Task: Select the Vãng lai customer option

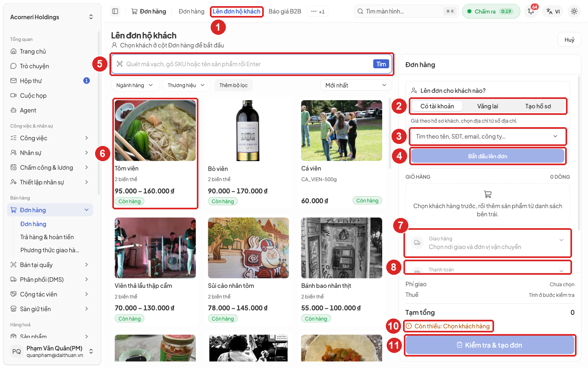Action: pos(488,106)
